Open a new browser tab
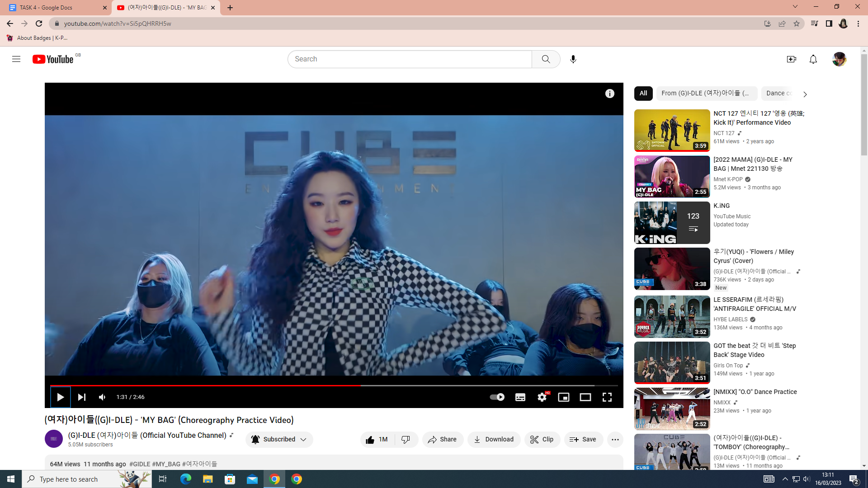Screen dimensions: 868x488 tap(230, 8)
